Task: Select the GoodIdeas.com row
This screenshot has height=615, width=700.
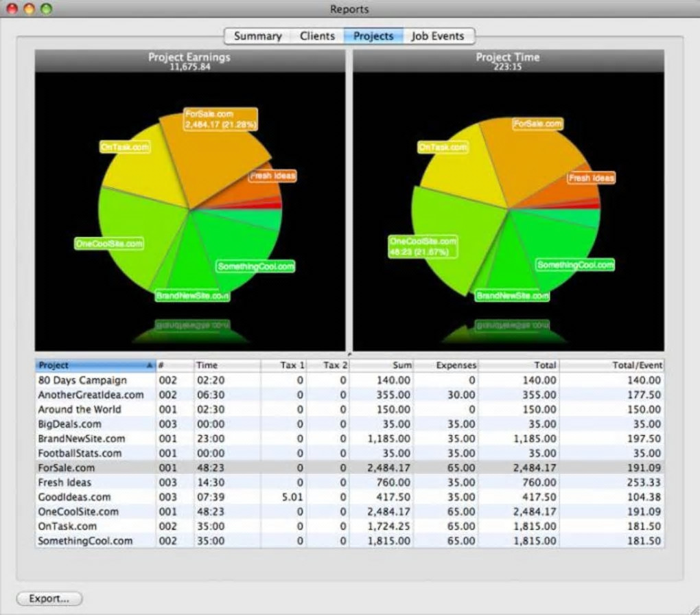Action: [x=349, y=497]
